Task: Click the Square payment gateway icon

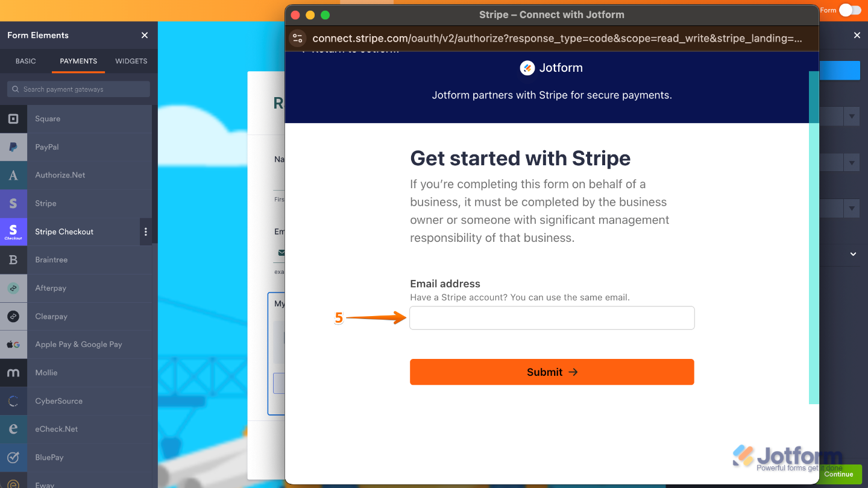Action: (13, 119)
